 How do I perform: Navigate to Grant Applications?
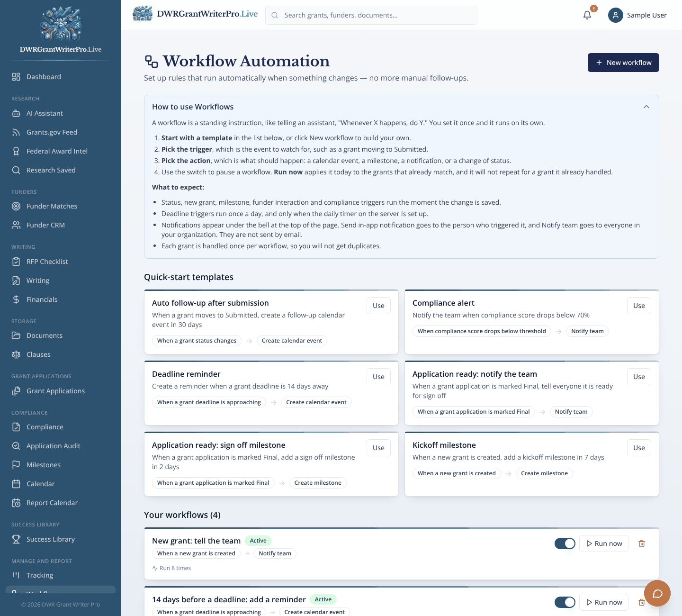pos(61,391)
